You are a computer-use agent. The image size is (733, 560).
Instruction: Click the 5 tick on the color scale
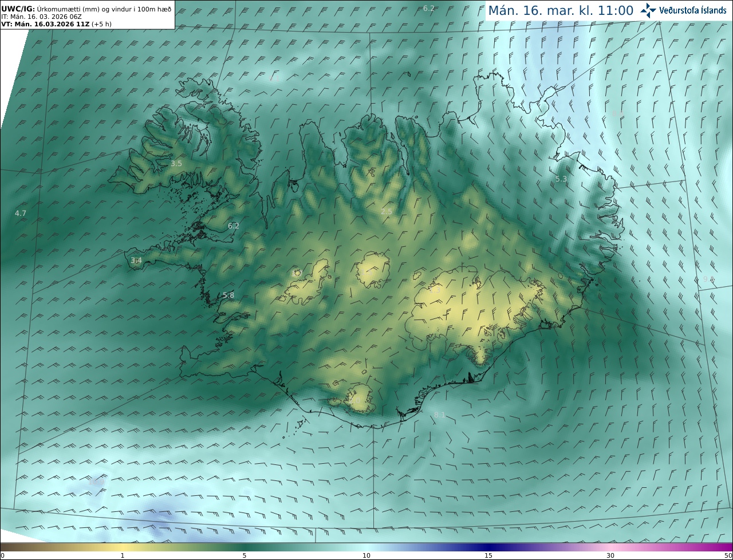pyautogui.click(x=245, y=555)
